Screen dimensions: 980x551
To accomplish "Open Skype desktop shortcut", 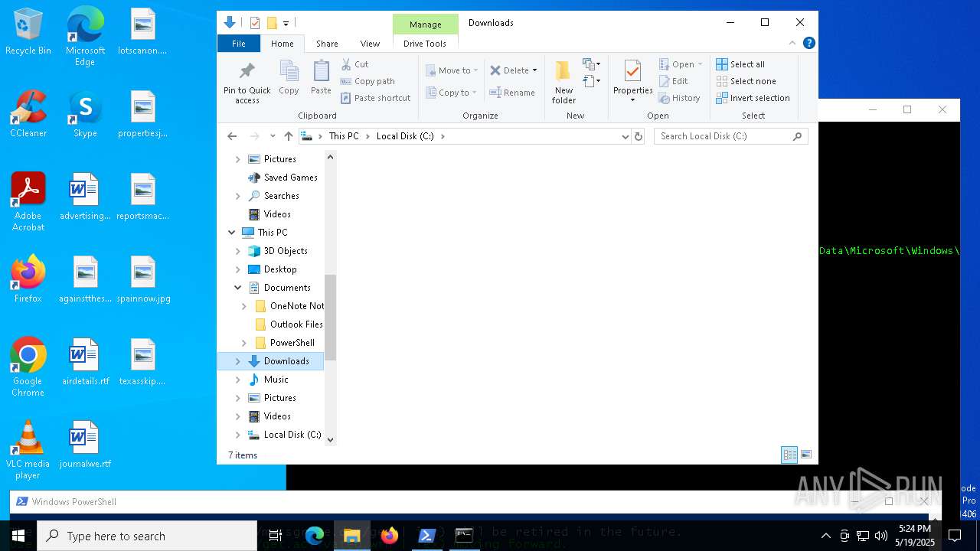I will tap(85, 114).
